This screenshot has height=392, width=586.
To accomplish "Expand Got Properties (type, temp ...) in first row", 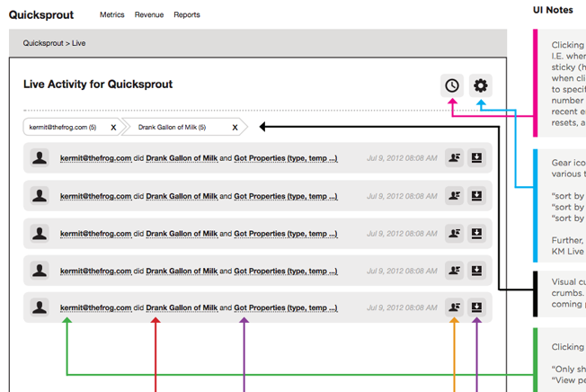I will (286, 158).
